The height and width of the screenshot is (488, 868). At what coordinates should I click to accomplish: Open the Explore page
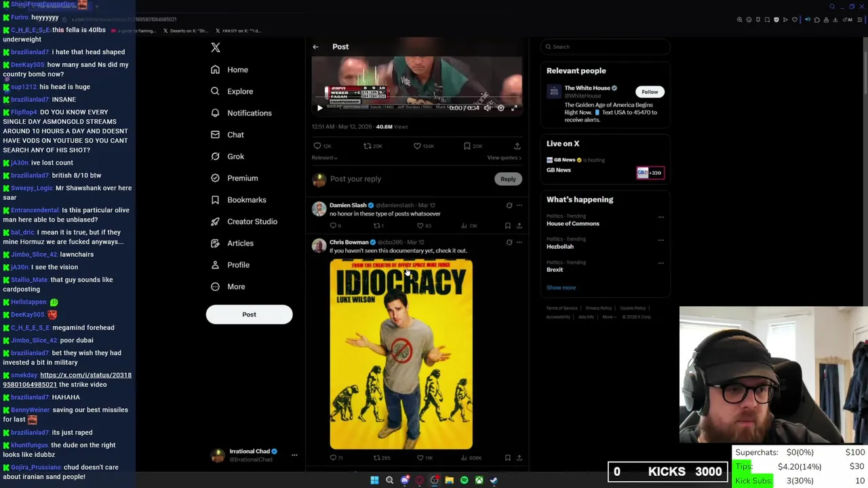[x=232, y=91]
